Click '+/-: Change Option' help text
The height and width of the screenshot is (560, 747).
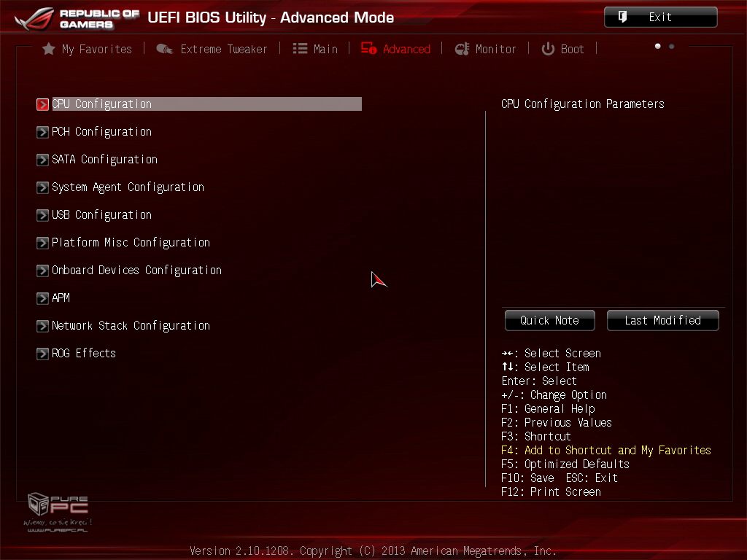click(554, 395)
